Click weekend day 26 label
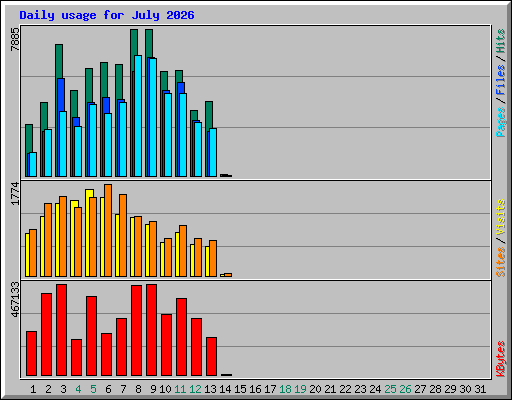The height and width of the screenshot is (400, 512). tap(405, 389)
